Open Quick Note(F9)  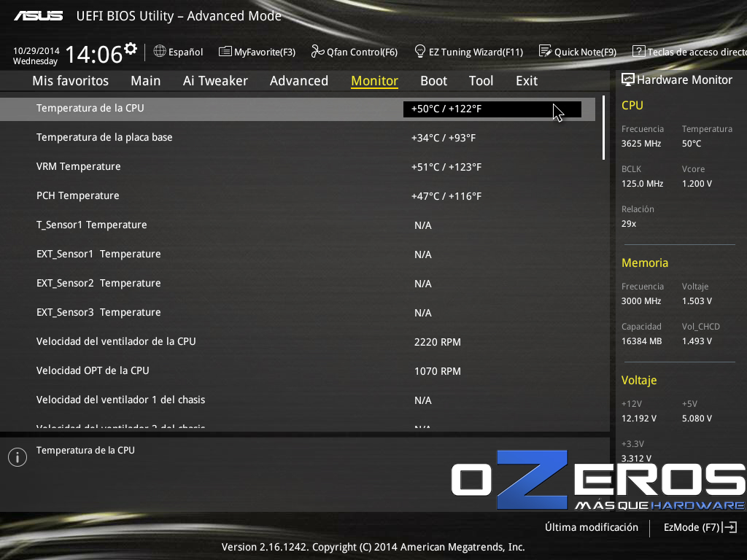[x=578, y=52]
